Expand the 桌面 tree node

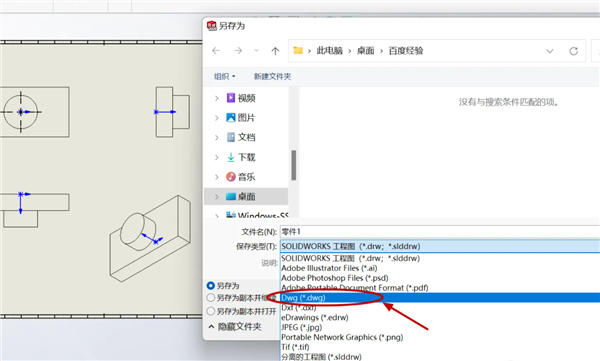(217, 197)
